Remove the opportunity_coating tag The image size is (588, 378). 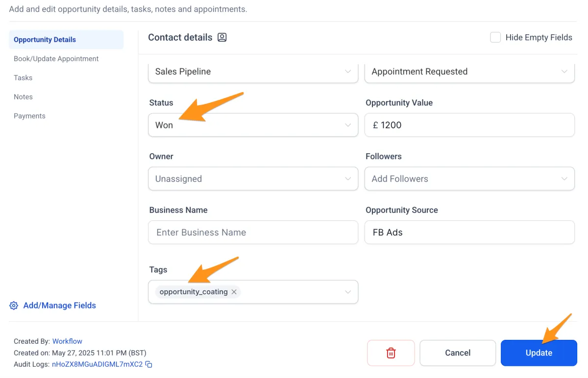[234, 292]
